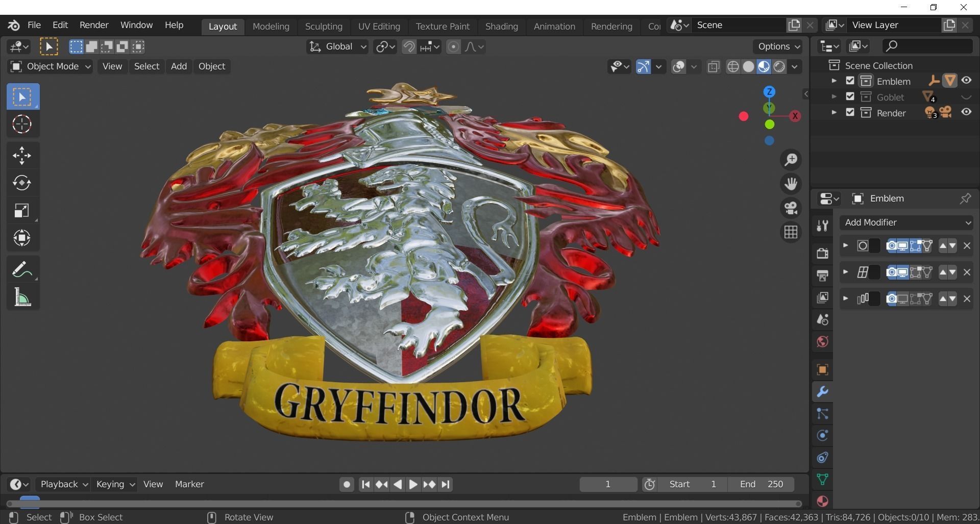Open the Options dropdown

click(x=778, y=46)
